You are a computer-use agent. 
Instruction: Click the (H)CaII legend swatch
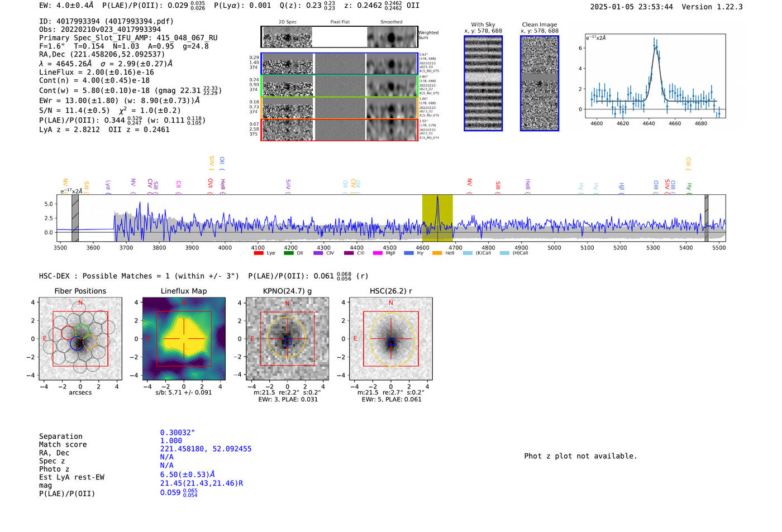pos(504,253)
